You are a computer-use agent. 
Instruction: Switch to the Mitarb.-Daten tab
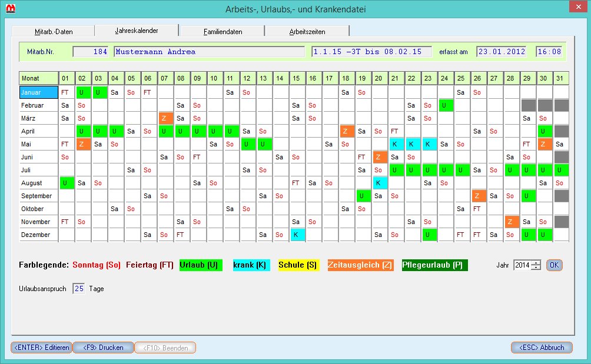click(54, 32)
